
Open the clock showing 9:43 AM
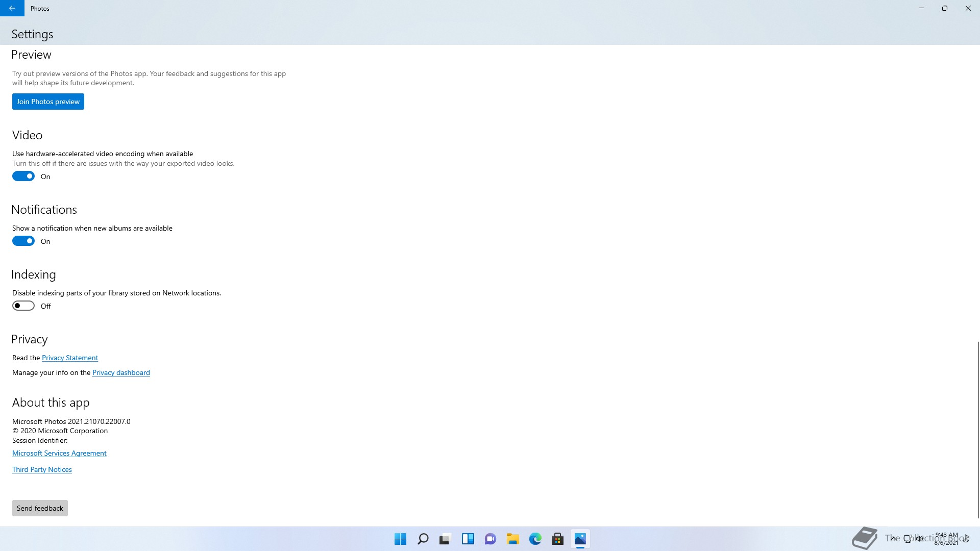click(x=946, y=539)
